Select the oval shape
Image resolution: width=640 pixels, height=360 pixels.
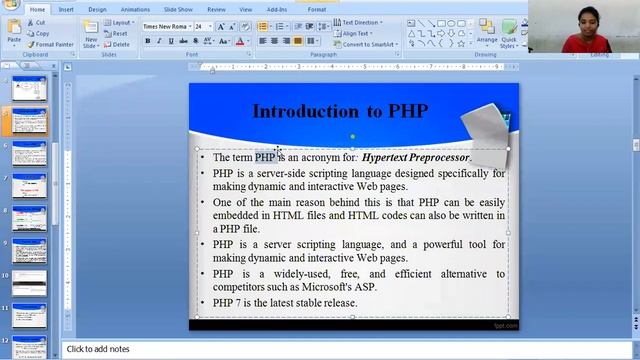pos(451,23)
